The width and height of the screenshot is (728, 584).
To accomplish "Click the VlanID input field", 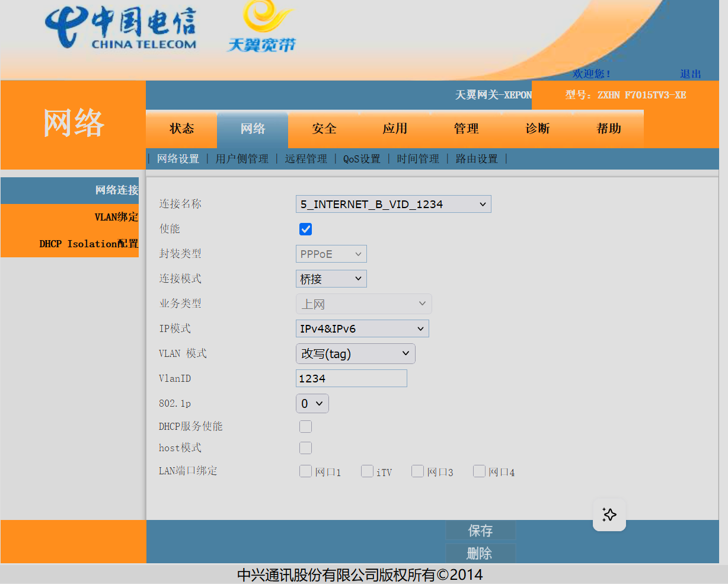I will point(351,379).
